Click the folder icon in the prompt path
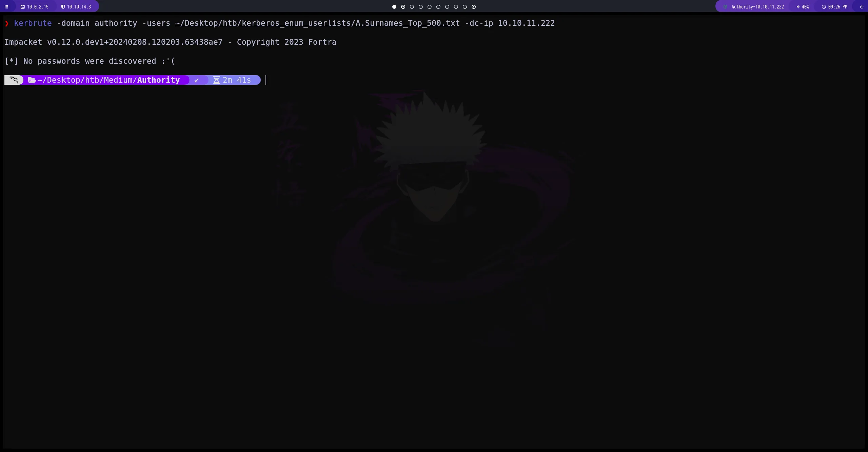 click(x=32, y=80)
